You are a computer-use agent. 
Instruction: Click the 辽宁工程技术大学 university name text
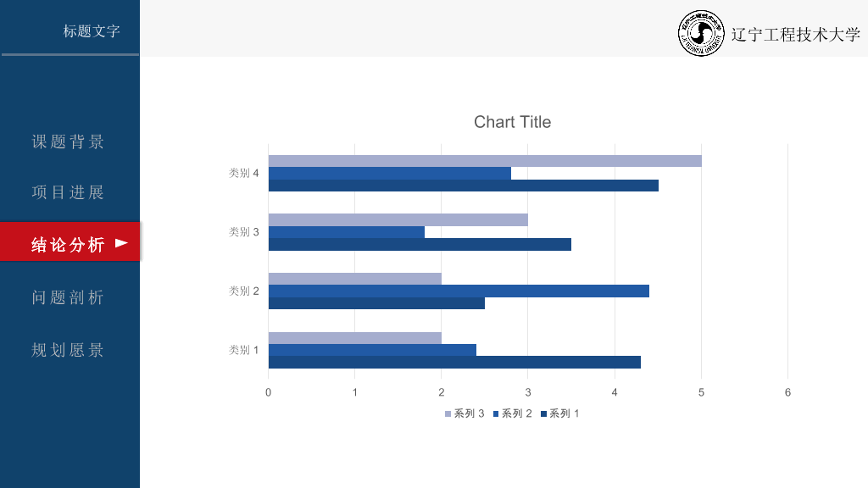click(795, 34)
